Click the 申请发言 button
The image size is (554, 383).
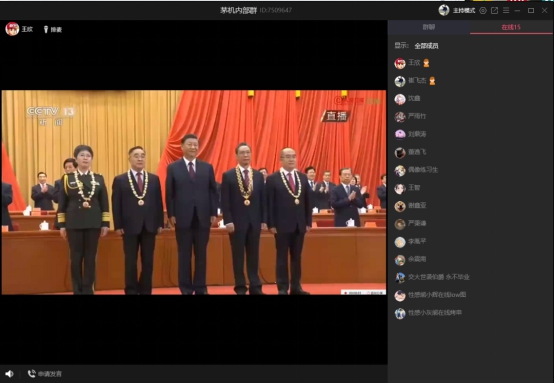tap(45, 373)
